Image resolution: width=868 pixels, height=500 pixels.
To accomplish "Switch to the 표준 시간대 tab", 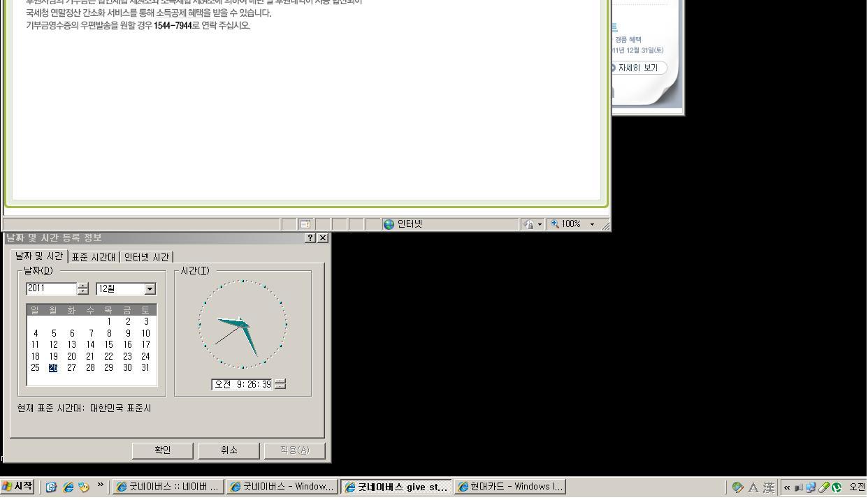I will click(x=94, y=257).
